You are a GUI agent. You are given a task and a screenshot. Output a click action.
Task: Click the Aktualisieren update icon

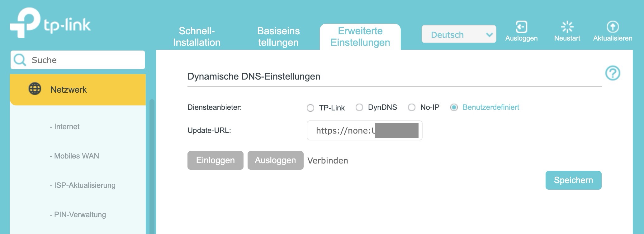(613, 27)
